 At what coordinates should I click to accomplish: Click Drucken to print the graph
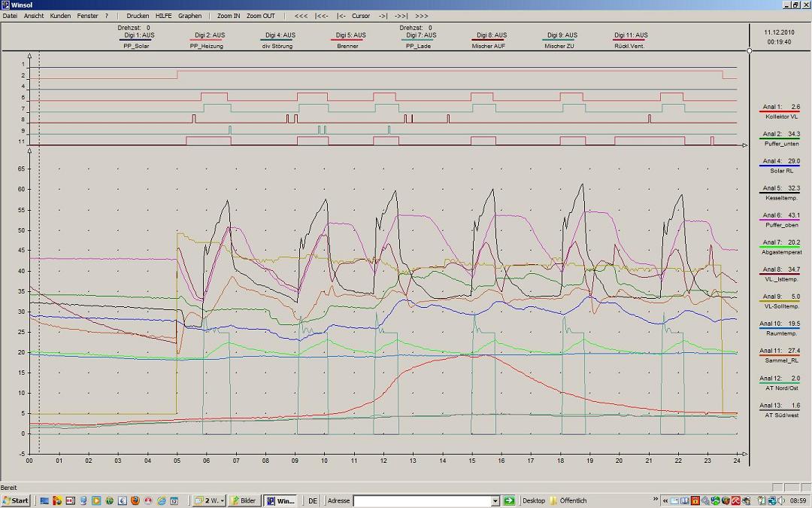pyautogui.click(x=138, y=16)
